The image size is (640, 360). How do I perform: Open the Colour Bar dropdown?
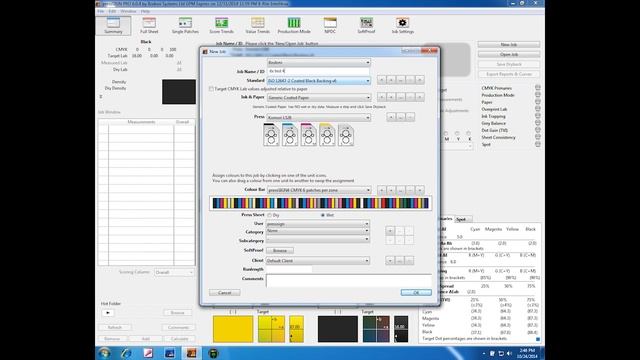319,190
